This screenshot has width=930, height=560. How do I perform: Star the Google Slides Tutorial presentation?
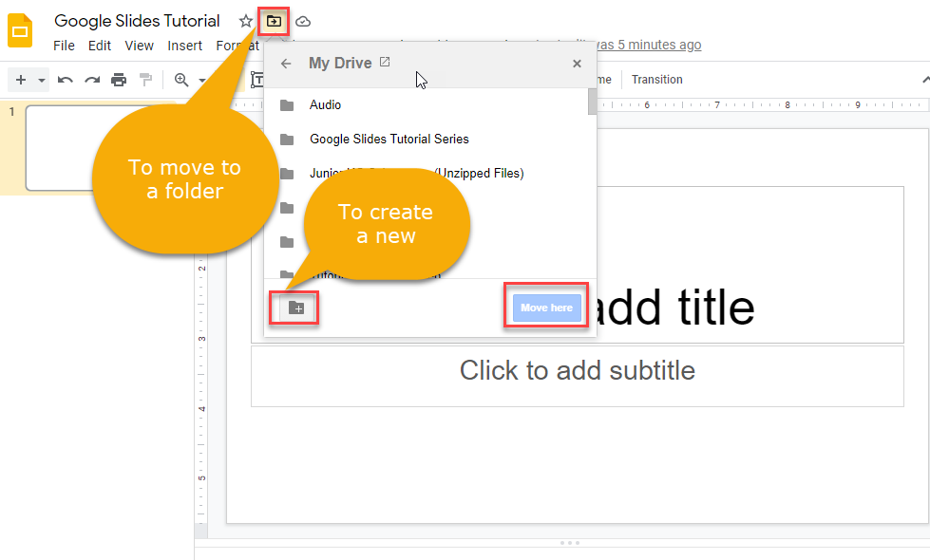click(245, 21)
